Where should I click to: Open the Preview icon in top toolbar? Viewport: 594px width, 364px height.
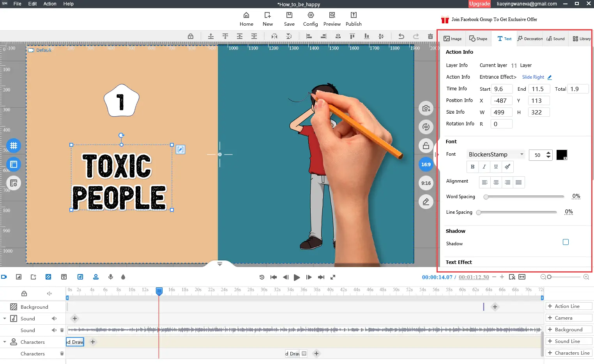(332, 19)
